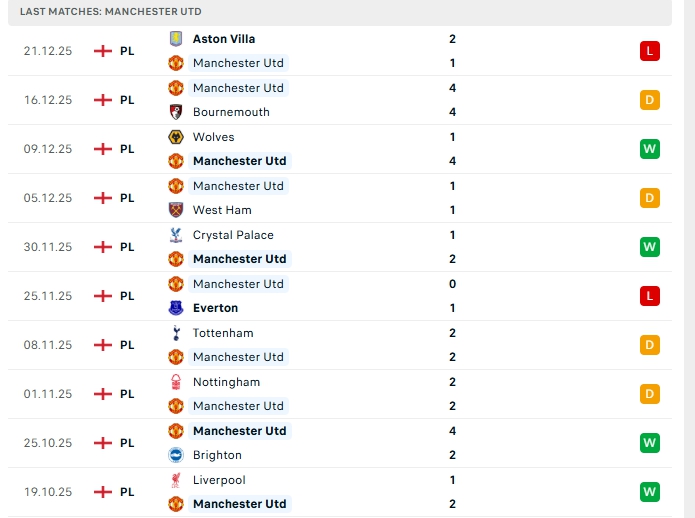
Task: Click the Bournemouth team logo
Action: click(x=176, y=112)
